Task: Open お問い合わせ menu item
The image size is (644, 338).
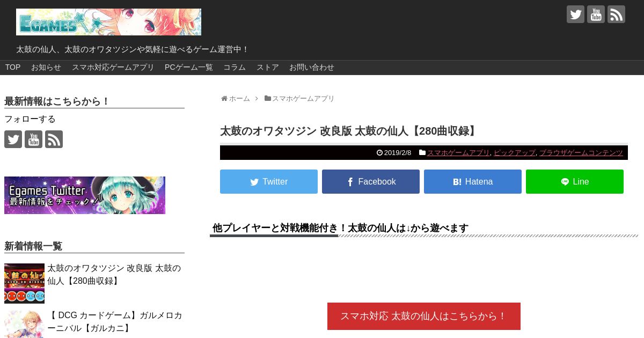Action: pyautogui.click(x=312, y=67)
